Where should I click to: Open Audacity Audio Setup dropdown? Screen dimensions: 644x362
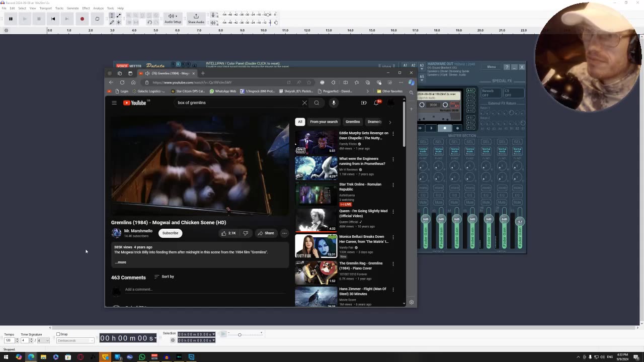coord(173,19)
